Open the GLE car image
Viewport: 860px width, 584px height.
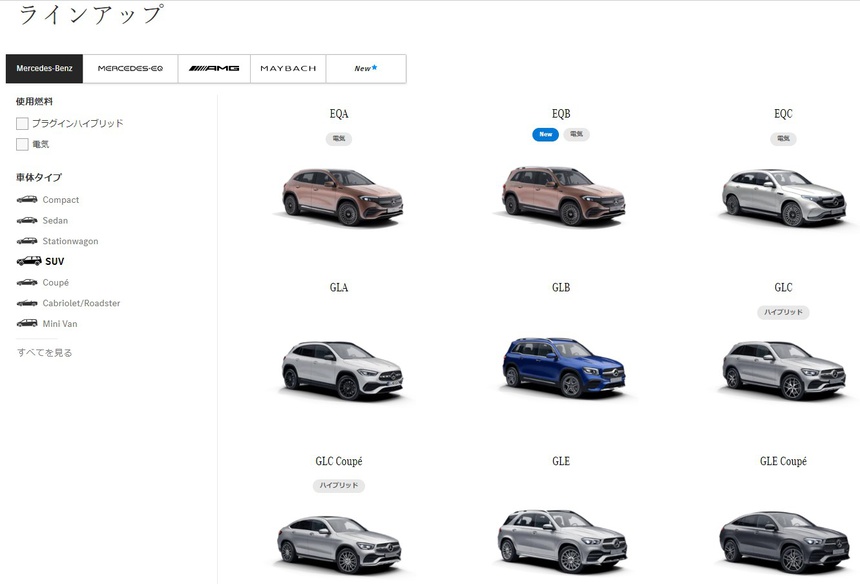tap(562, 541)
